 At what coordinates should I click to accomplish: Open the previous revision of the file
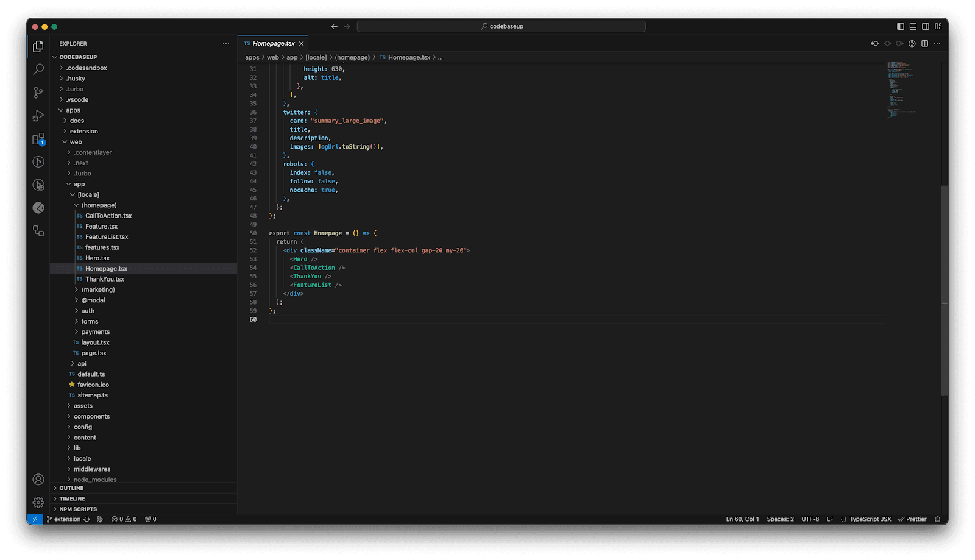874,44
